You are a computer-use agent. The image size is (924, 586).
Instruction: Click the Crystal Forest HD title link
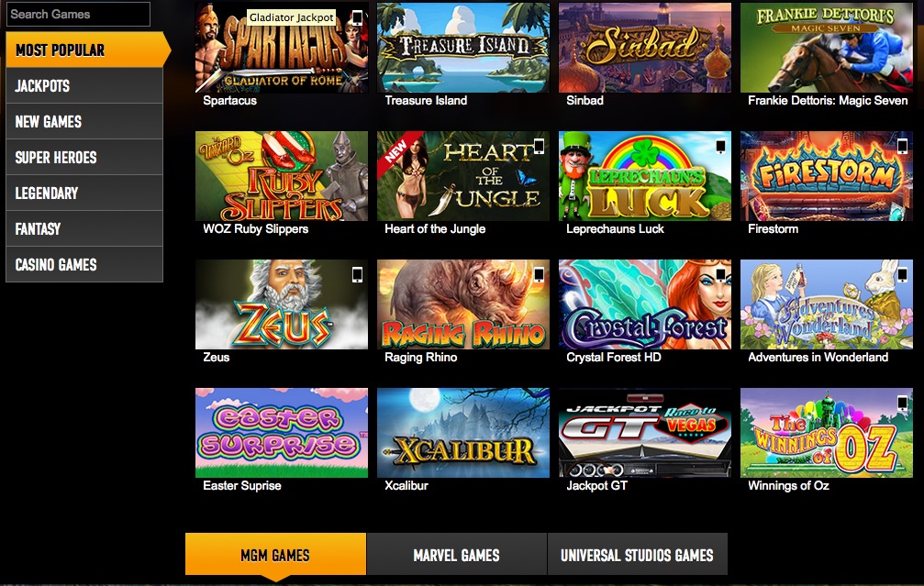614,358
